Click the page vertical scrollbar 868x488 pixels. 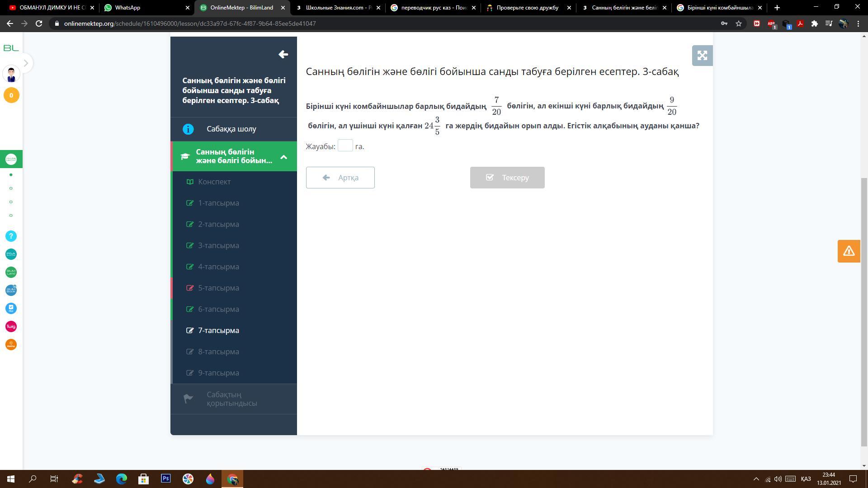[864, 312]
